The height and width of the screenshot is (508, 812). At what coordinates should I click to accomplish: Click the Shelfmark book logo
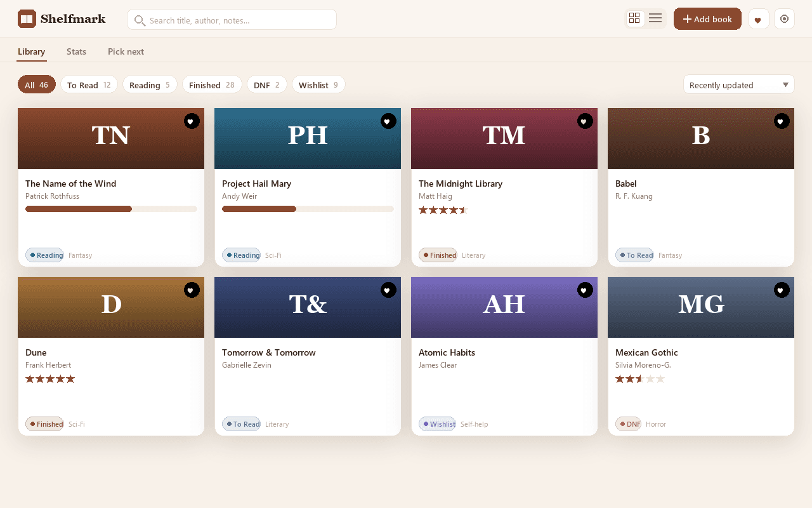click(x=27, y=19)
